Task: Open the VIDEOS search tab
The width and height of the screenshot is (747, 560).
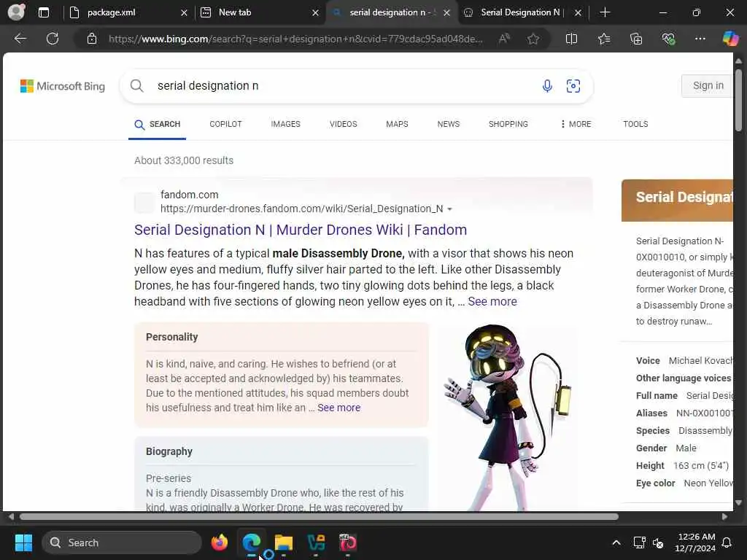Action: coord(343,124)
